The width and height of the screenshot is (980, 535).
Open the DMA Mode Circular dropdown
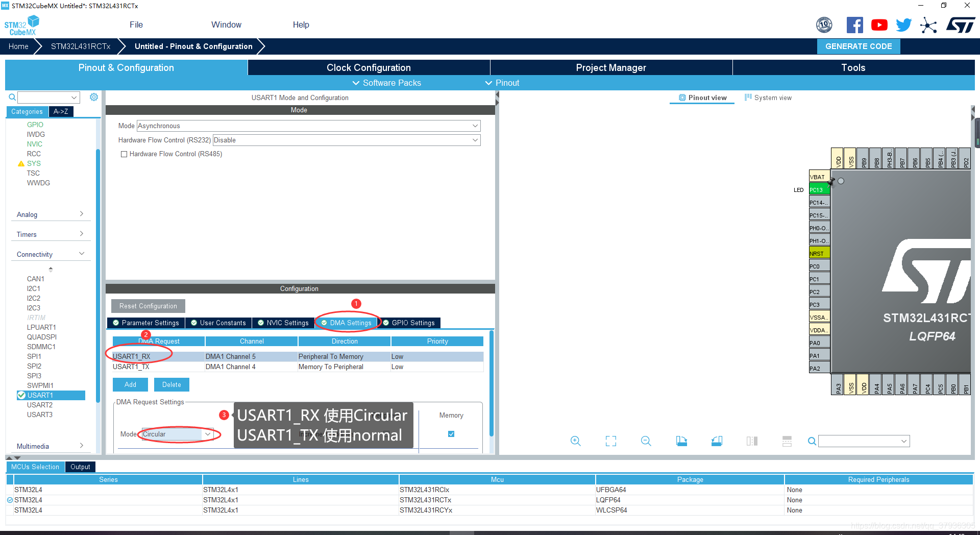click(x=177, y=434)
